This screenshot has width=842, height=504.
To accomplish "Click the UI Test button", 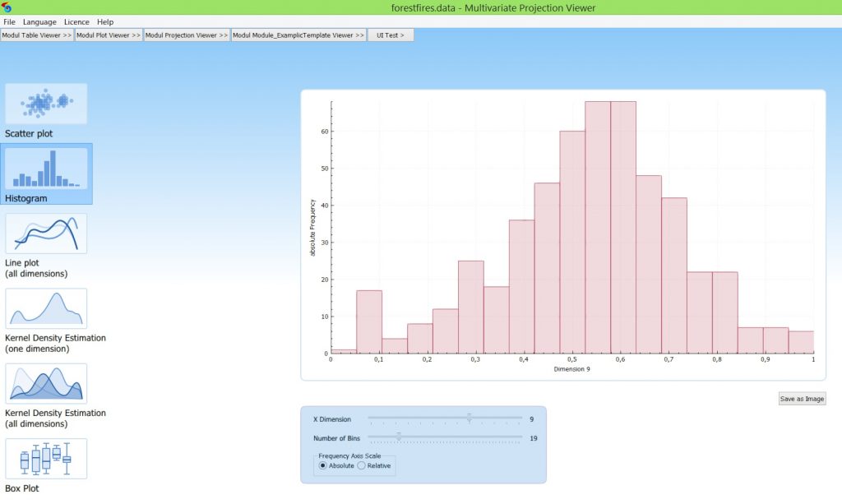I will [391, 35].
